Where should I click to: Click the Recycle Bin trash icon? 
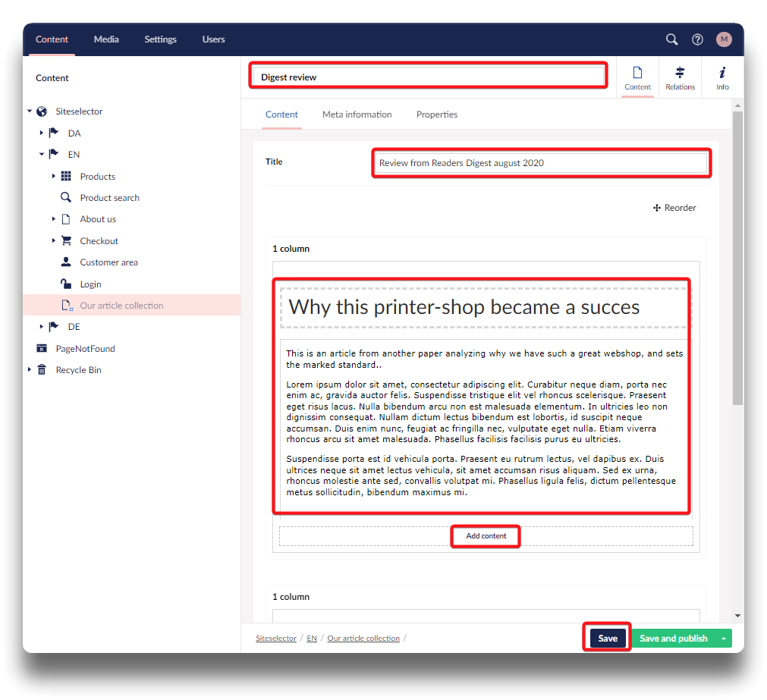[x=42, y=369]
